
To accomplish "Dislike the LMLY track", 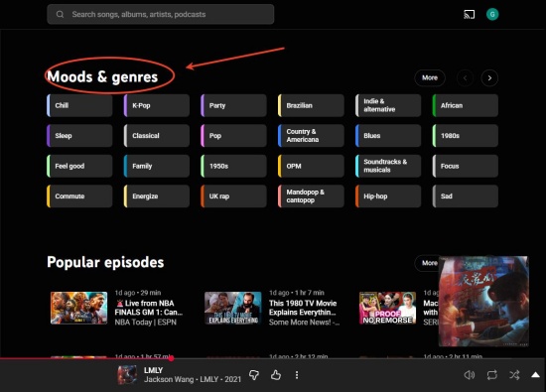I will click(254, 375).
